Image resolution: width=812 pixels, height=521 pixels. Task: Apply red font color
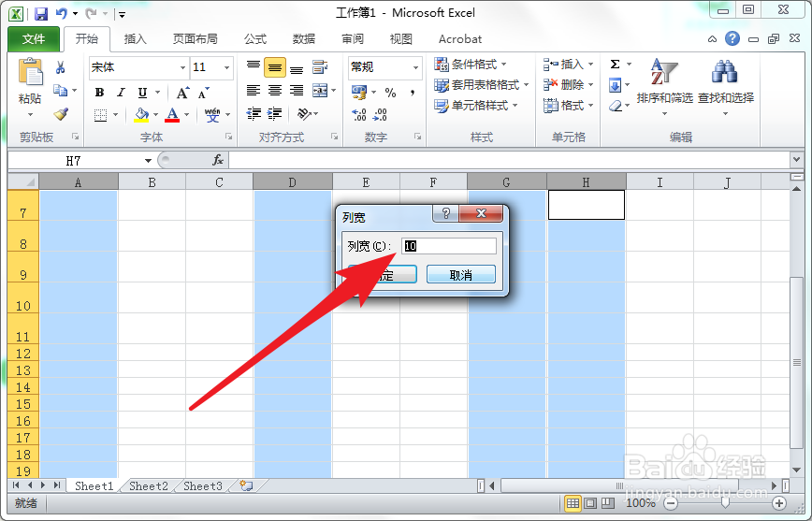pos(172,114)
